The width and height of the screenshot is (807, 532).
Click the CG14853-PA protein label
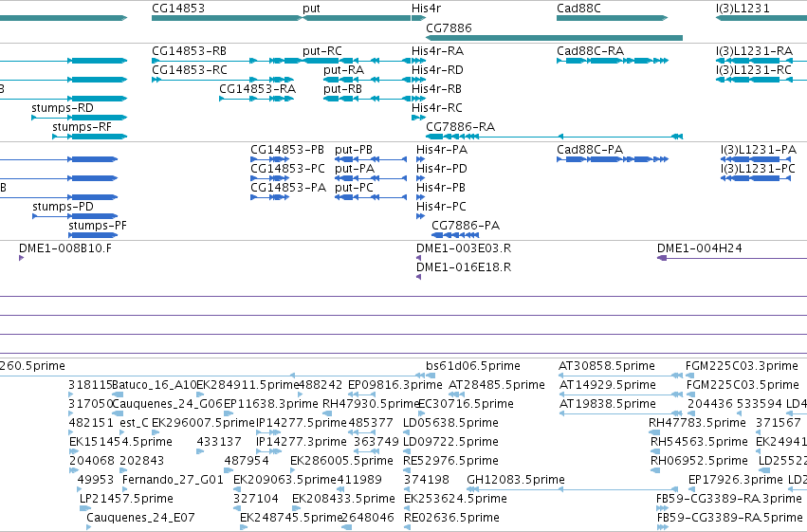pos(288,188)
